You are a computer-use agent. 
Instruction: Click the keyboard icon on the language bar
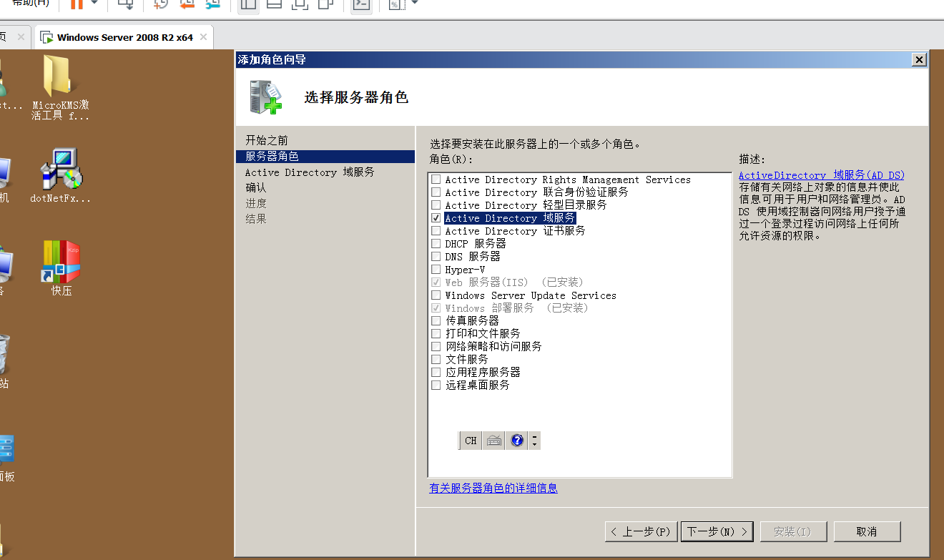(493, 441)
